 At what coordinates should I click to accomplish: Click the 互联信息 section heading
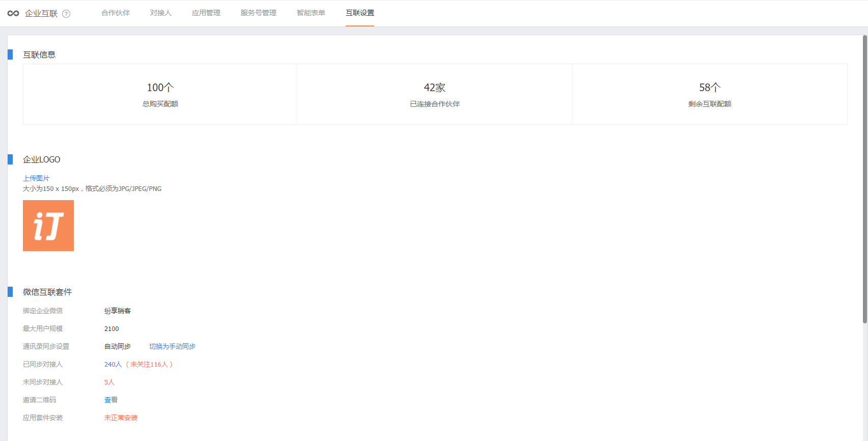click(39, 54)
